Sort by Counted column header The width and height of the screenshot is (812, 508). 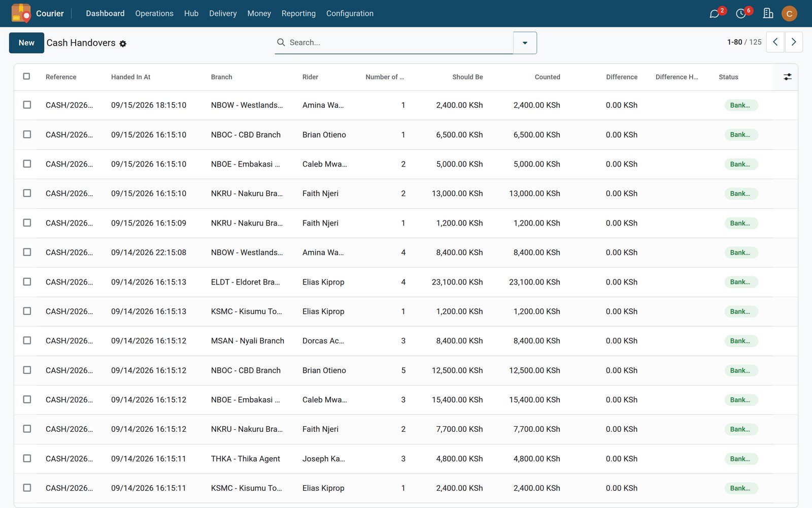[x=547, y=77]
